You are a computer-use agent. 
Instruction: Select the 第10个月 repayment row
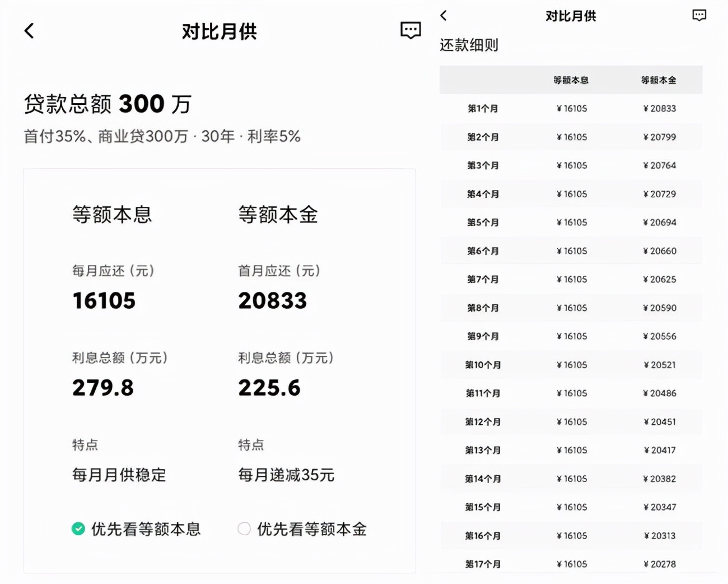(x=571, y=364)
